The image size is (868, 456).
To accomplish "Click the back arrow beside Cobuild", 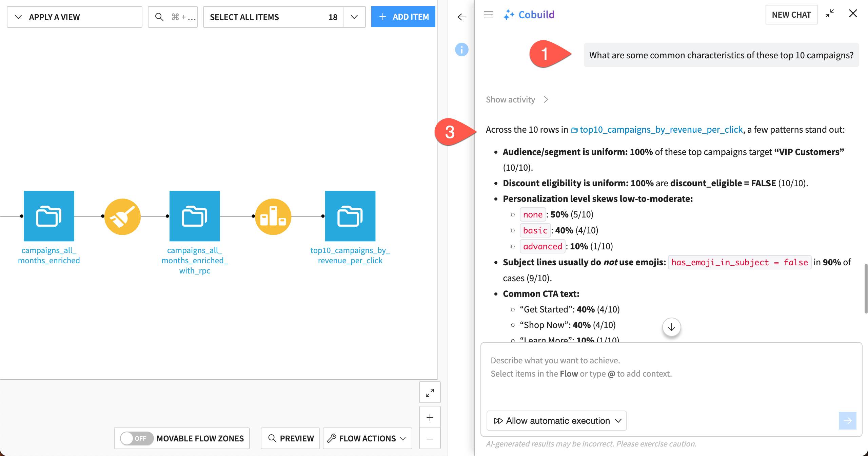I will tap(461, 17).
